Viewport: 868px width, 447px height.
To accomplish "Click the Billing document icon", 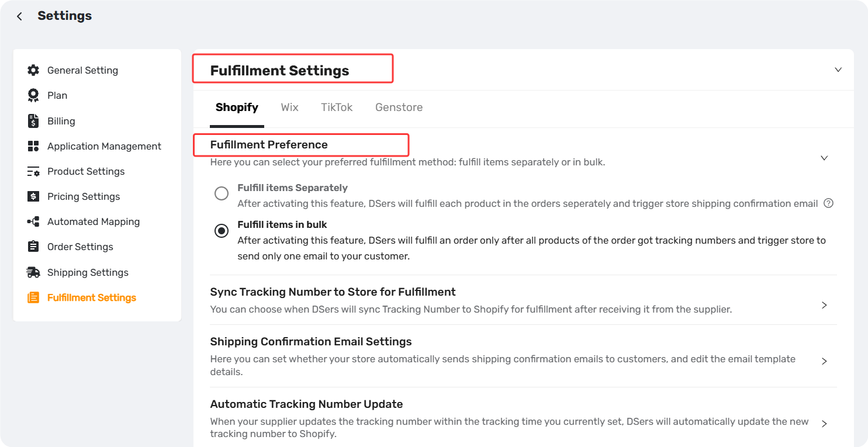I will (33, 121).
